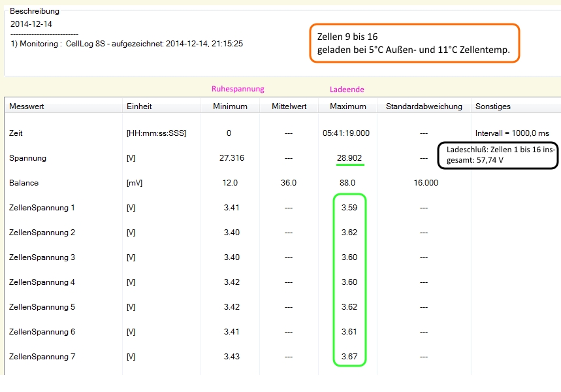
Task: Click the Standardabweichung column header
Action: (423, 106)
